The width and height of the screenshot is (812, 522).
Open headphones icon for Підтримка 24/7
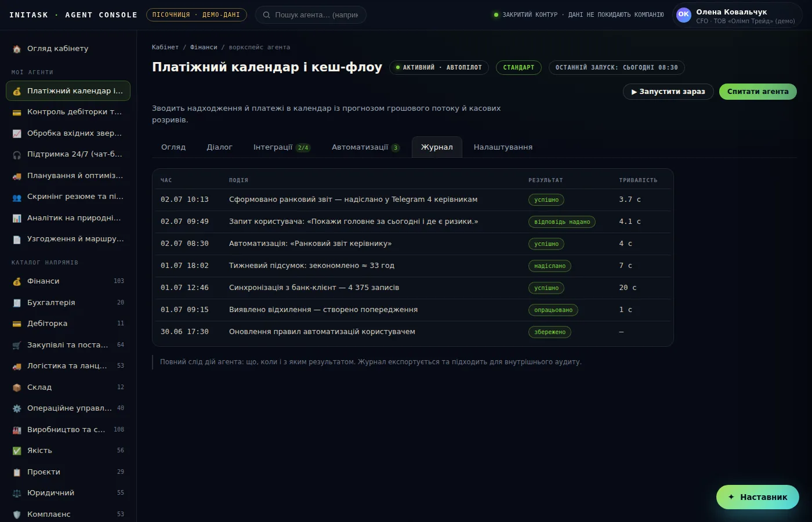17,154
